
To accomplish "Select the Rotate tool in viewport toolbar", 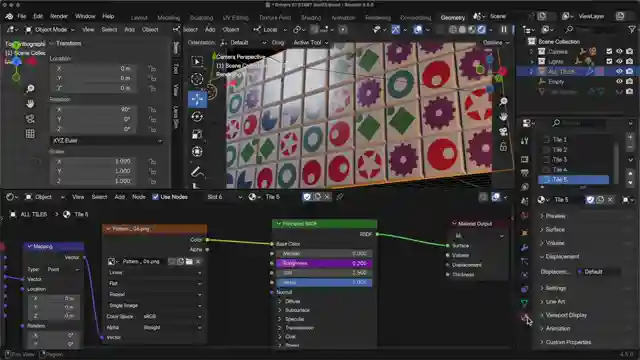I will coord(197,117).
